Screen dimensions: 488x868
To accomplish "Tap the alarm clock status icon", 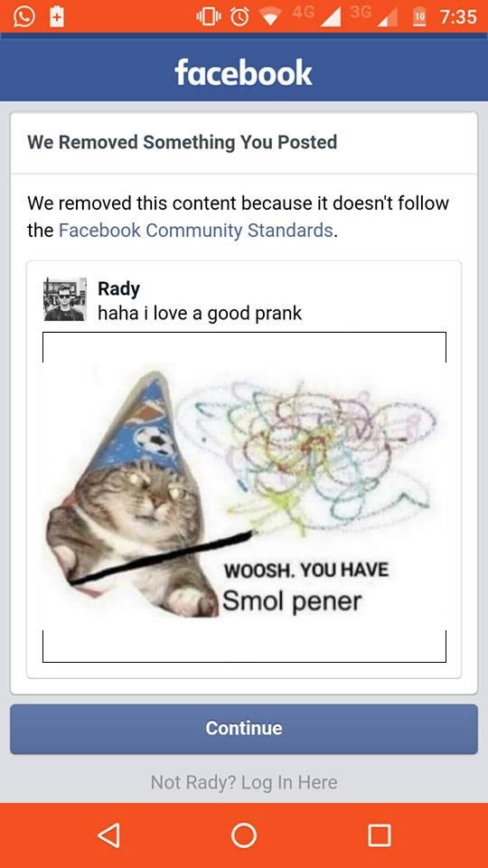I will (239, 17).
